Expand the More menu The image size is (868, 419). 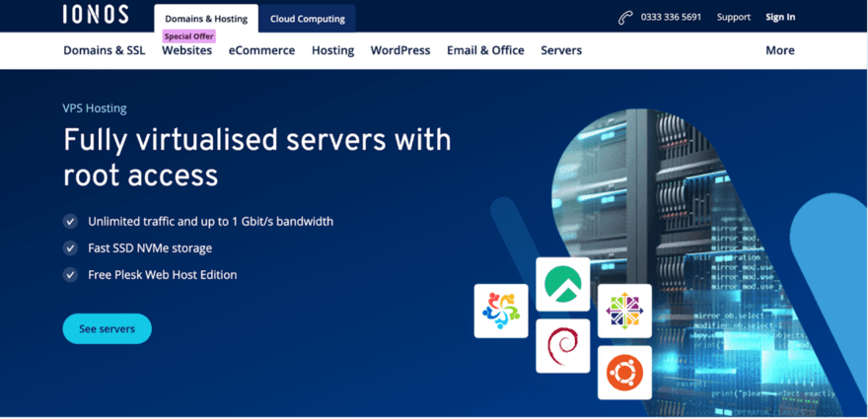[x=780, y=50]
